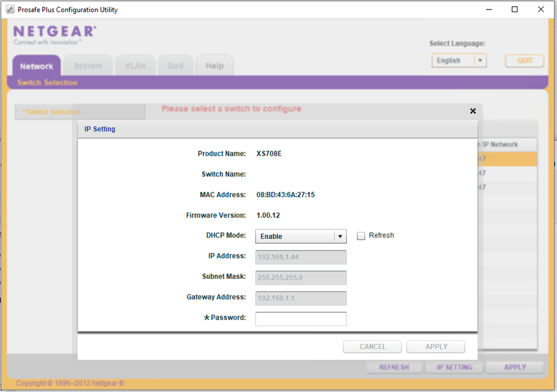Open the VLAN tab
The width and height of the screenshot is (557, 392).
tap(135, 66)
